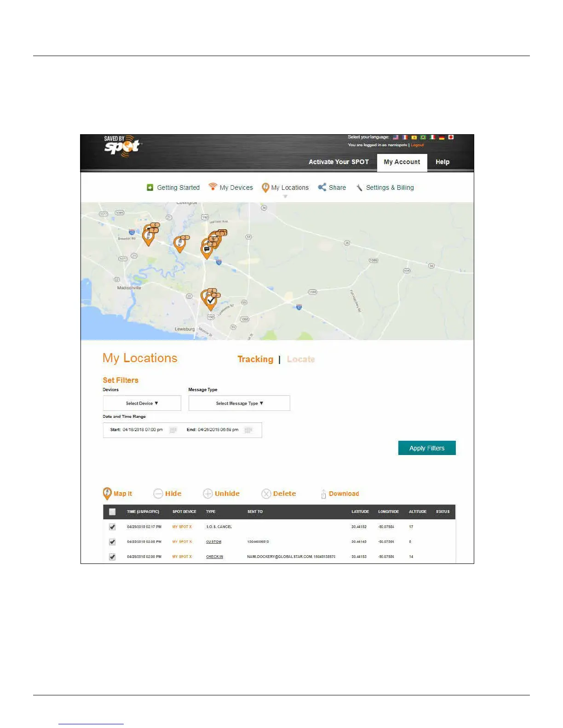Click the My Devices signal icon
Image resolution: width=563 pixels, height=728 pixels.
tap(213, 187)
